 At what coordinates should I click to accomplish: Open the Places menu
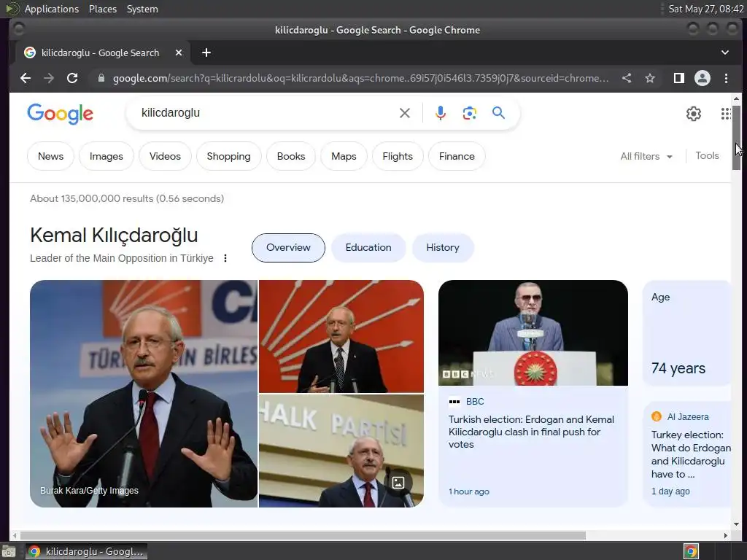click(102, 9)
